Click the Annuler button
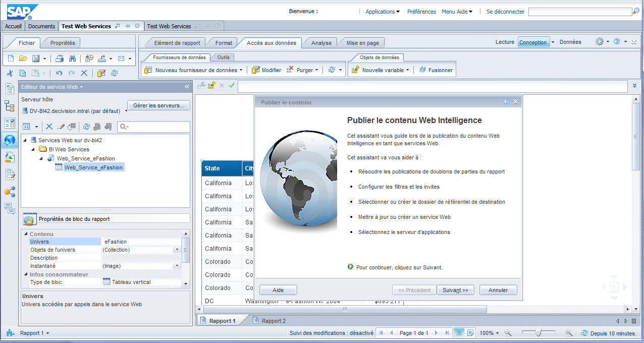The image size is (644, 343). 498,290
